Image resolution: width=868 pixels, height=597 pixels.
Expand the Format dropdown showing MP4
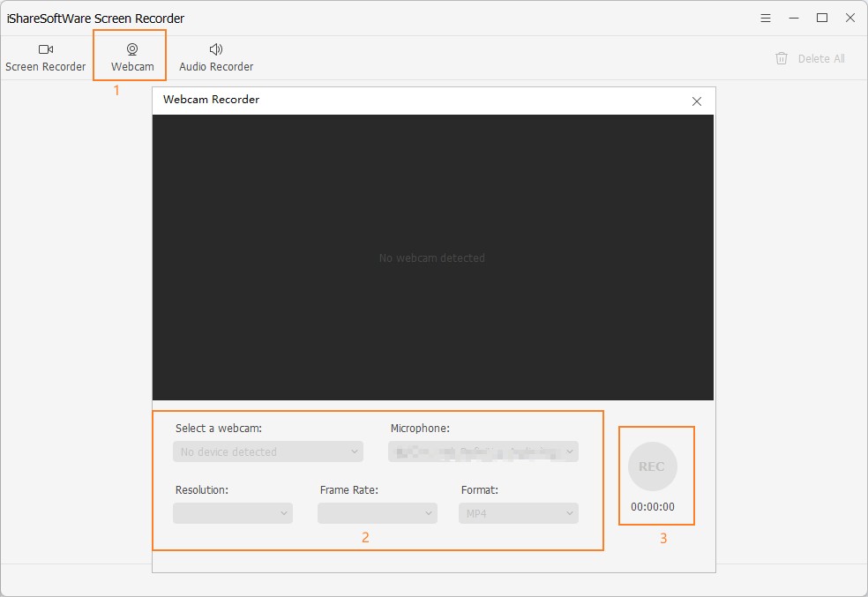pos(519,513)
